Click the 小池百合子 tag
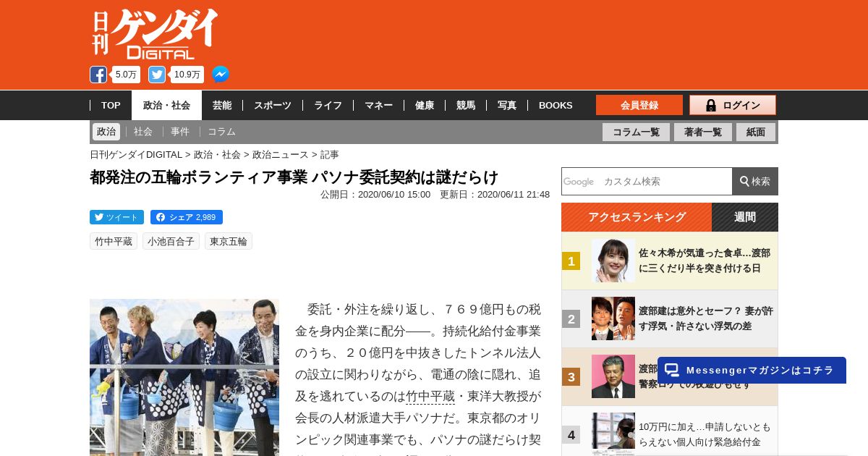868x456 pixels. click(171, 241)
